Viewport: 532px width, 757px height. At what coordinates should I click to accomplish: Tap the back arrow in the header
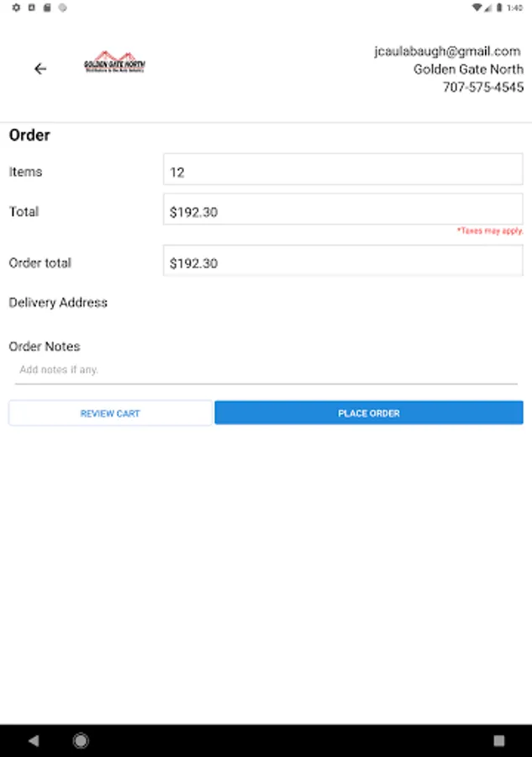click(40, 69)
